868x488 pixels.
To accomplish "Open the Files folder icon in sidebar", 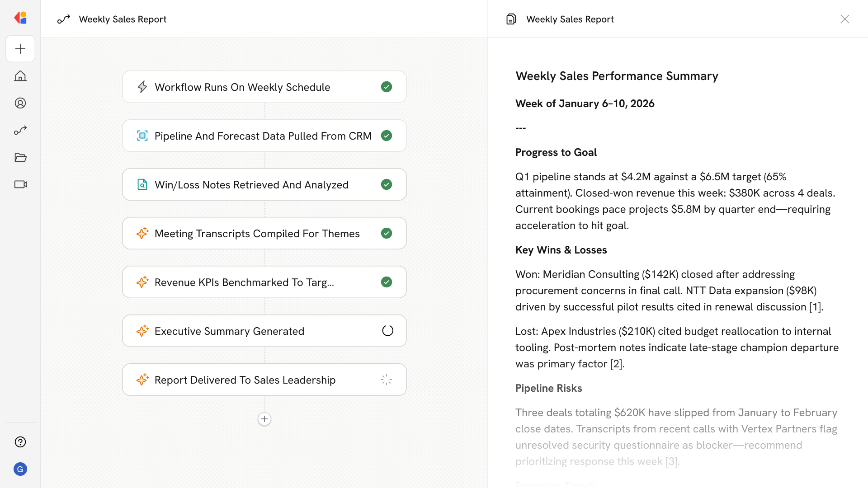I will (20, 157).
